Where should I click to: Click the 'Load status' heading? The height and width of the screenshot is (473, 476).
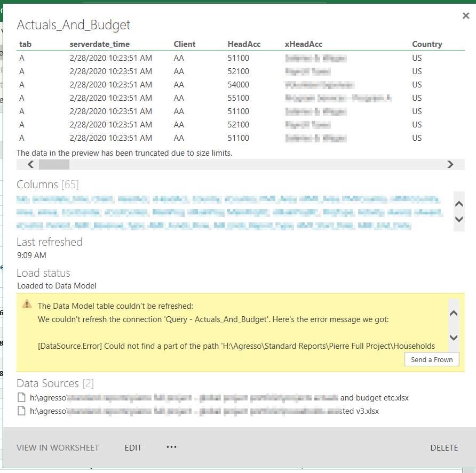pyautogui.click(x=43, y=273)
